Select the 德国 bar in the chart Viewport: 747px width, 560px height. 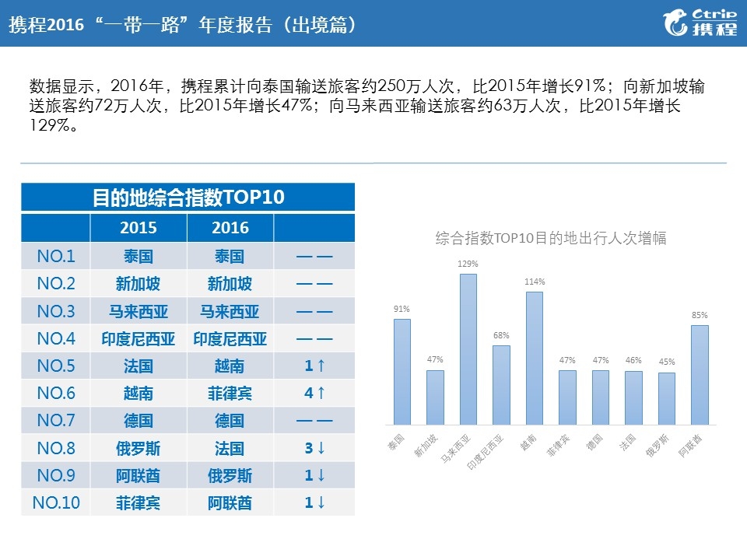[x=601, y=397]
